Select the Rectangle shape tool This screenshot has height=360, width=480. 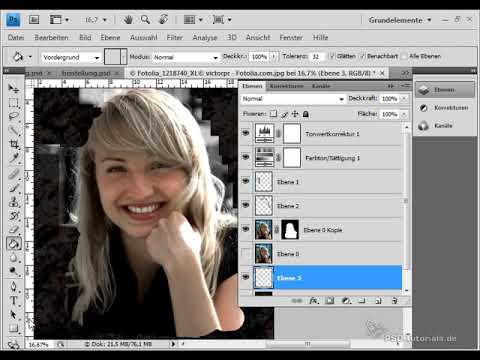pyautogui.click(x=14, y=328)
